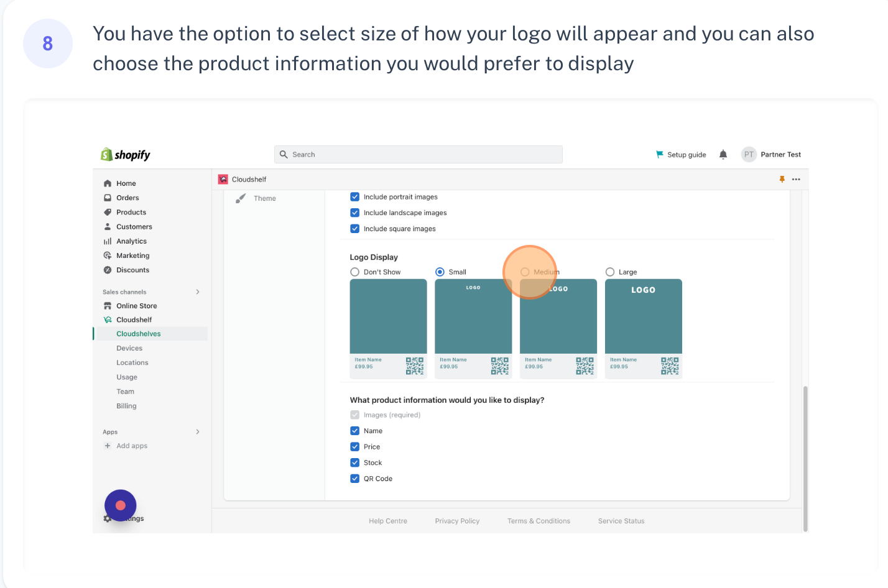This screenshot has height=588, width=888.
Task: Click the Setup guide link
Action: (687, 155)
